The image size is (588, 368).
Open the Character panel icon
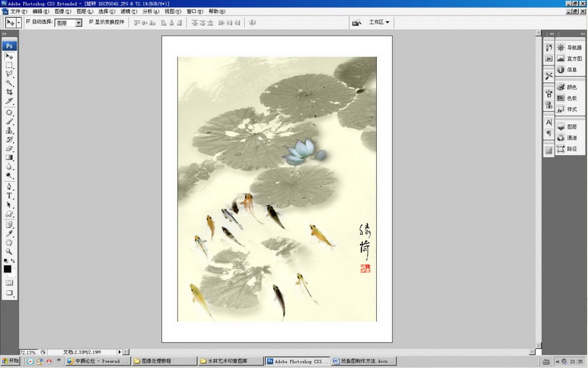tap(548, 122)
